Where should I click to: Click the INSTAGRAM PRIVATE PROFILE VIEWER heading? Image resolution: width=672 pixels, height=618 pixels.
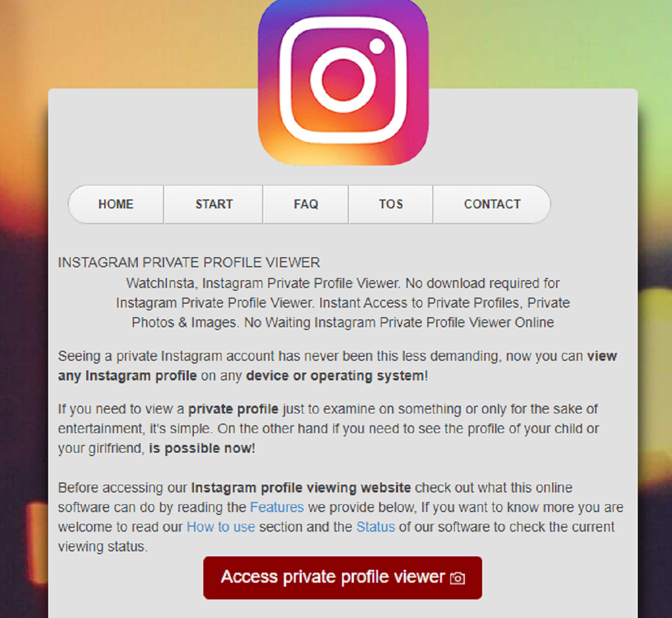tap(189, 262)
